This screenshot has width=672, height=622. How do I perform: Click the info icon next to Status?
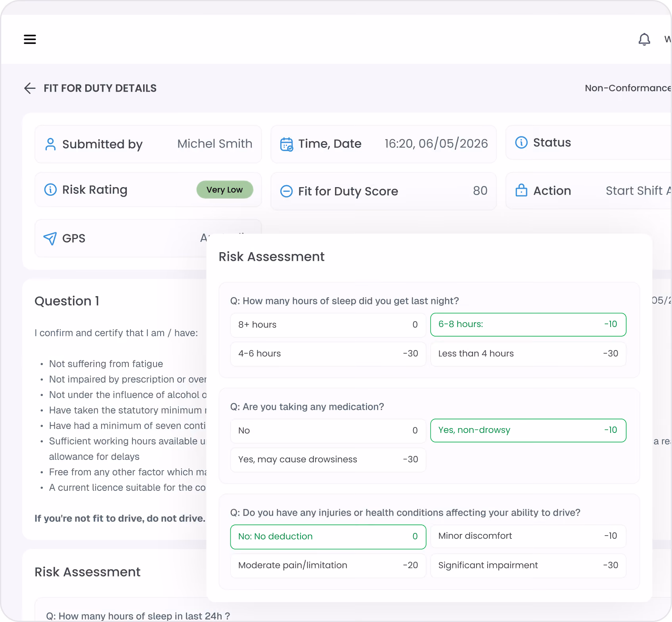(521, 142)
